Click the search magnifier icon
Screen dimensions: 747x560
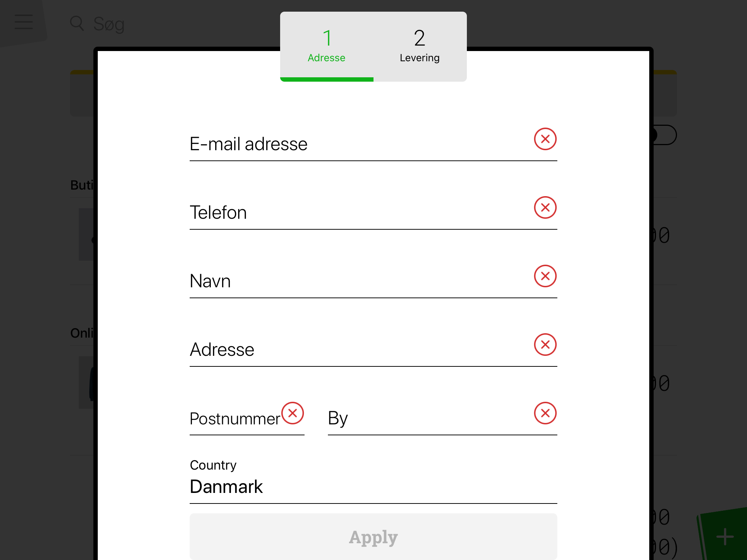click(77, 23)
